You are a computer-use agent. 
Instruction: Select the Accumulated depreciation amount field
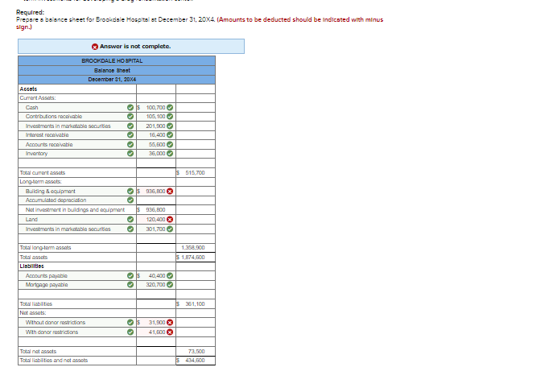point(156,200)
